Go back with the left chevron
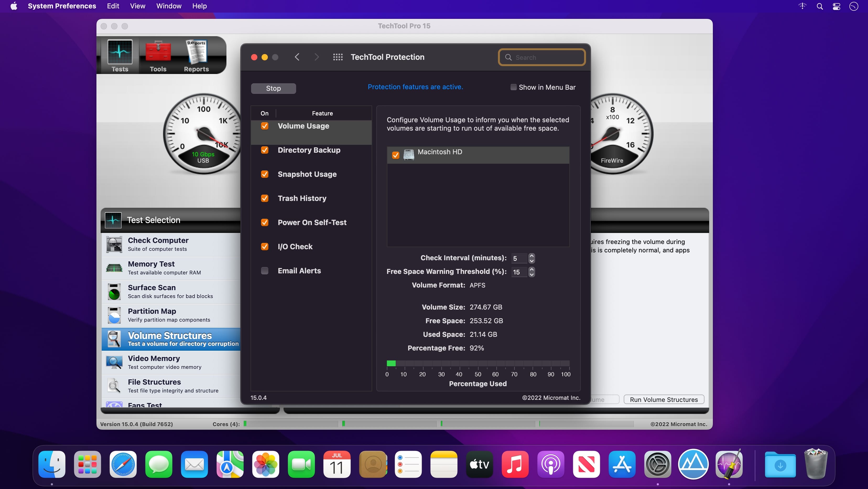 pyautogui.click(x=297, y=57)
